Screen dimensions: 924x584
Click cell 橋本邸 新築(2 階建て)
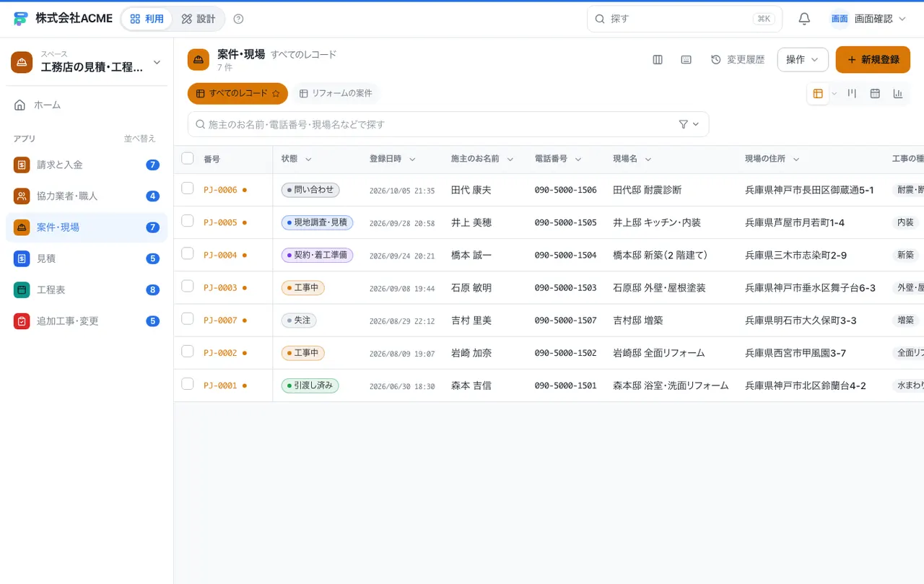coord(660,255)
